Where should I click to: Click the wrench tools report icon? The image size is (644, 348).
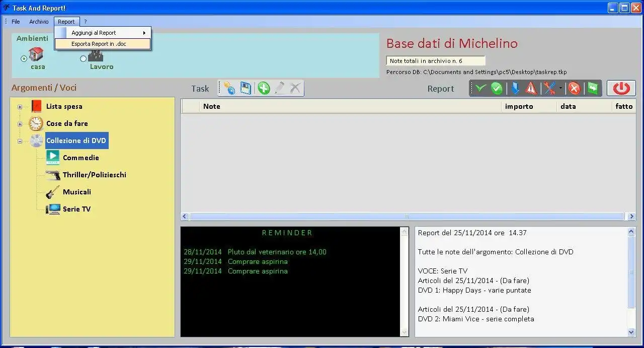tap(549, 89)
